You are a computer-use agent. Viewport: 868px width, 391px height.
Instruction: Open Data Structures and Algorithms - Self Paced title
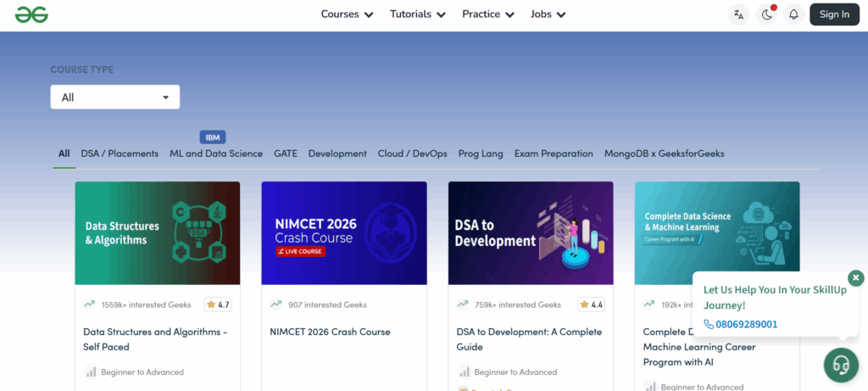(155, 339)
